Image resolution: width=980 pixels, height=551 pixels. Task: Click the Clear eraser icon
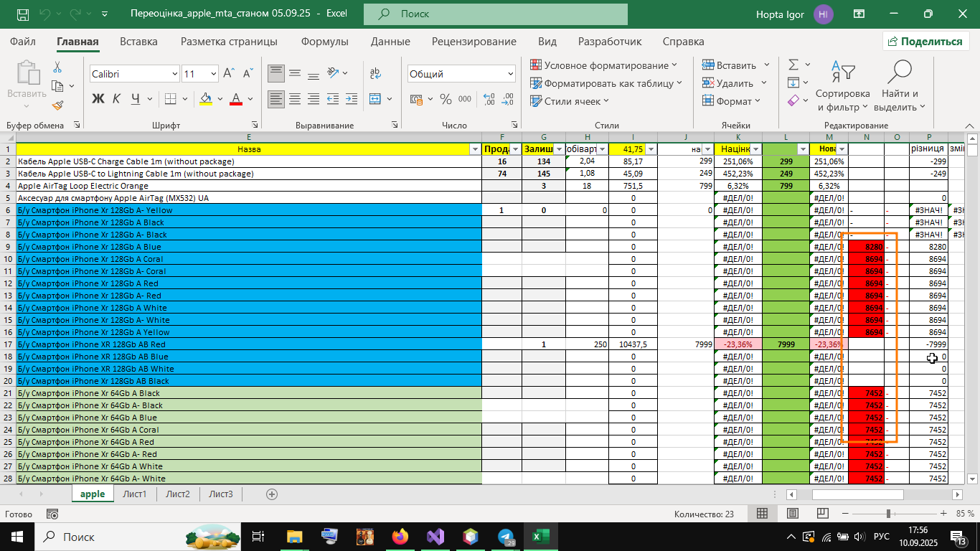(793, 100)
